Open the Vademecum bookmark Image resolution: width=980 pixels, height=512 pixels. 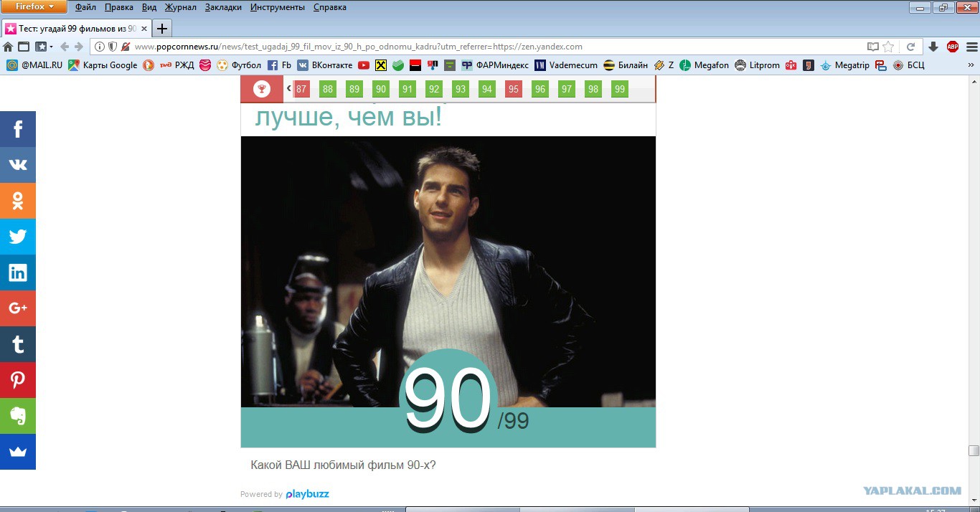566,65
